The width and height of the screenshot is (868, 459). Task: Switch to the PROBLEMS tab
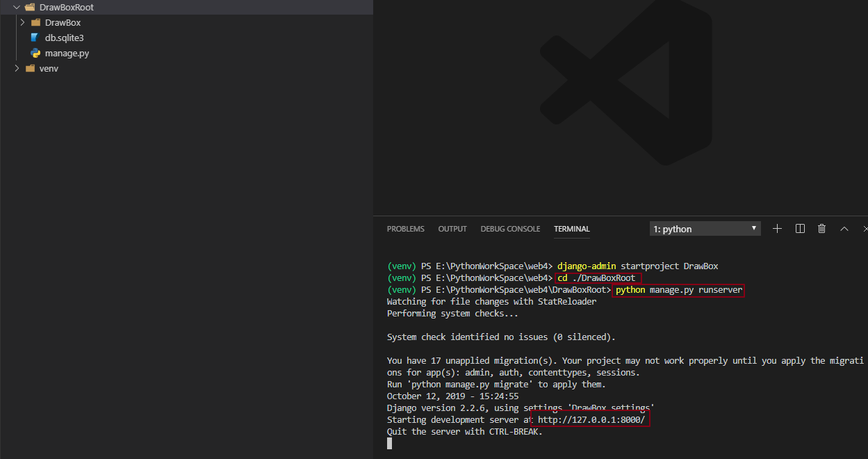405,229
